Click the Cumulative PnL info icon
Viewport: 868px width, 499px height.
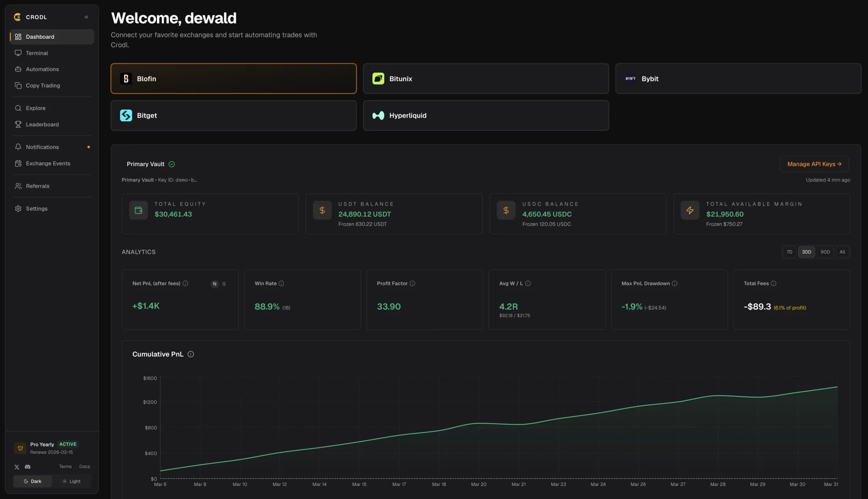coord(191,354)
